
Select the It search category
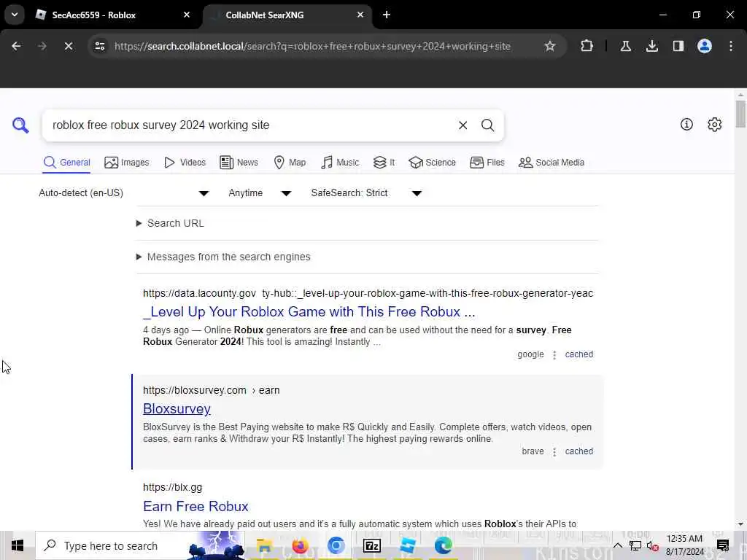(384, 163)
